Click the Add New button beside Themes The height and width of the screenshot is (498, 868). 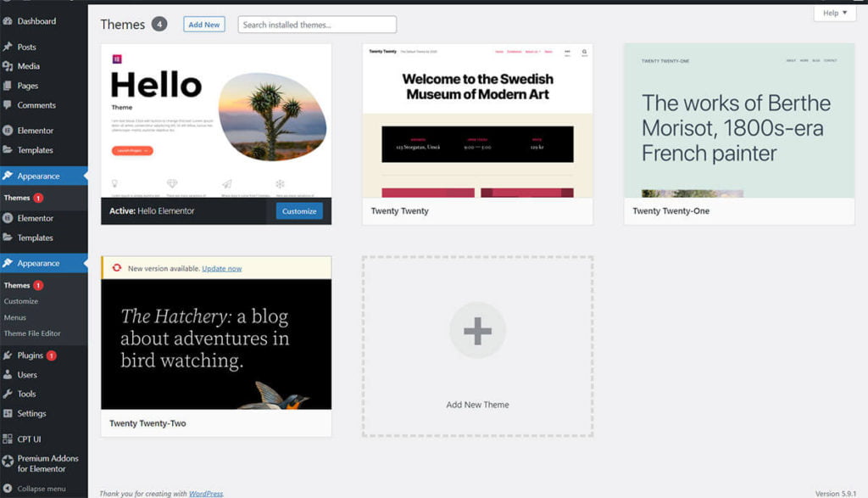[x=204, y=25]
